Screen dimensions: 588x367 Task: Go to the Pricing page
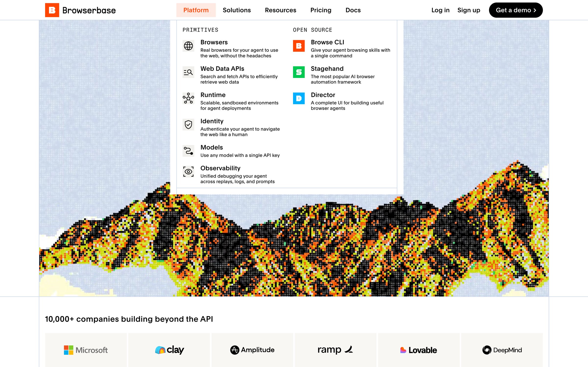321,10
